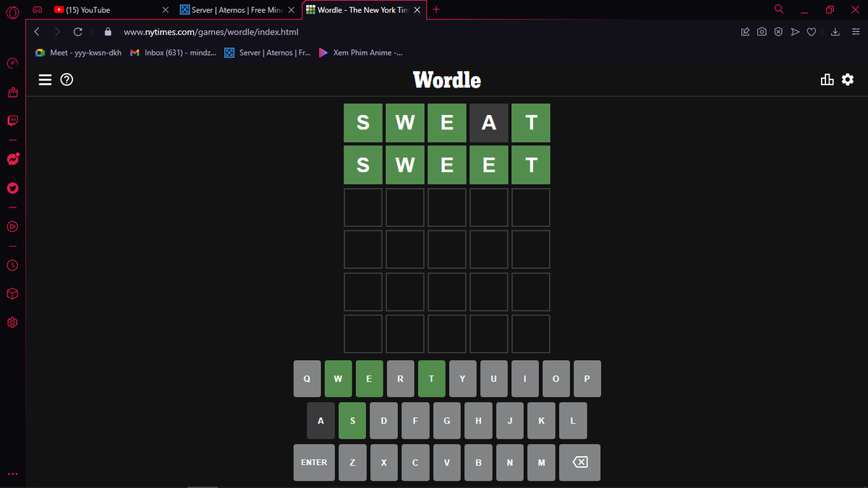Open Messenger in the Opera sidebar

(12, 159)
